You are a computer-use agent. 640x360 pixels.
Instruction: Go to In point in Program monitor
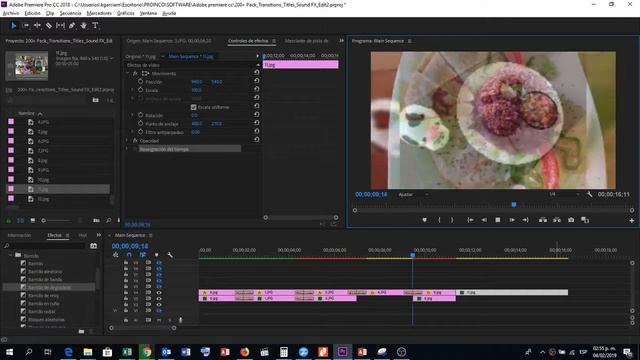[x=470, y=220]
